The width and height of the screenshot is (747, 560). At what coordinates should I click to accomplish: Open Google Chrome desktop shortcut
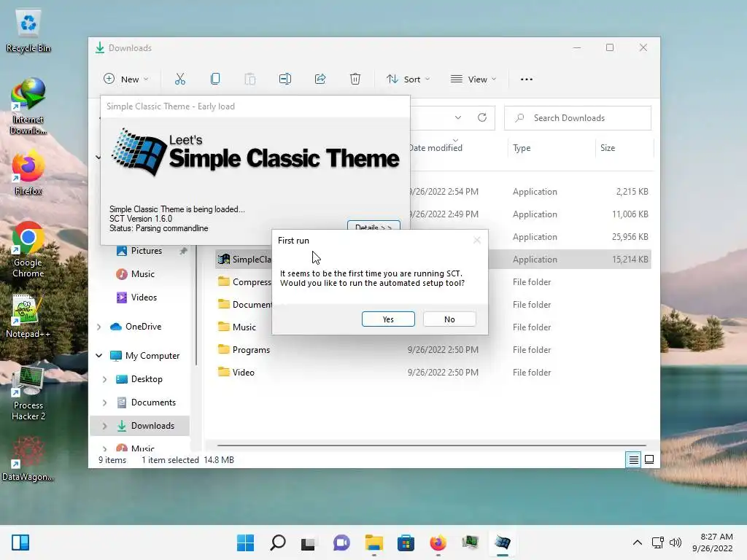coord(28,249)
